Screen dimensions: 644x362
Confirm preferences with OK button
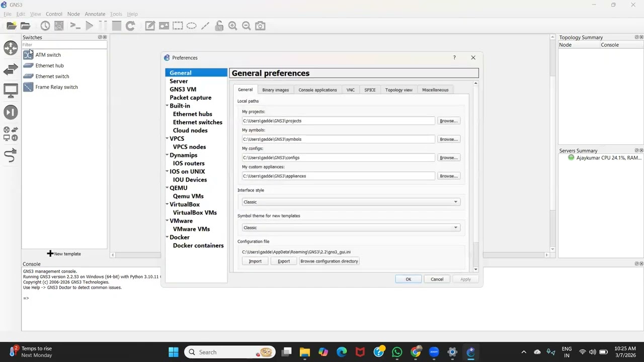(x=408, y=279)
